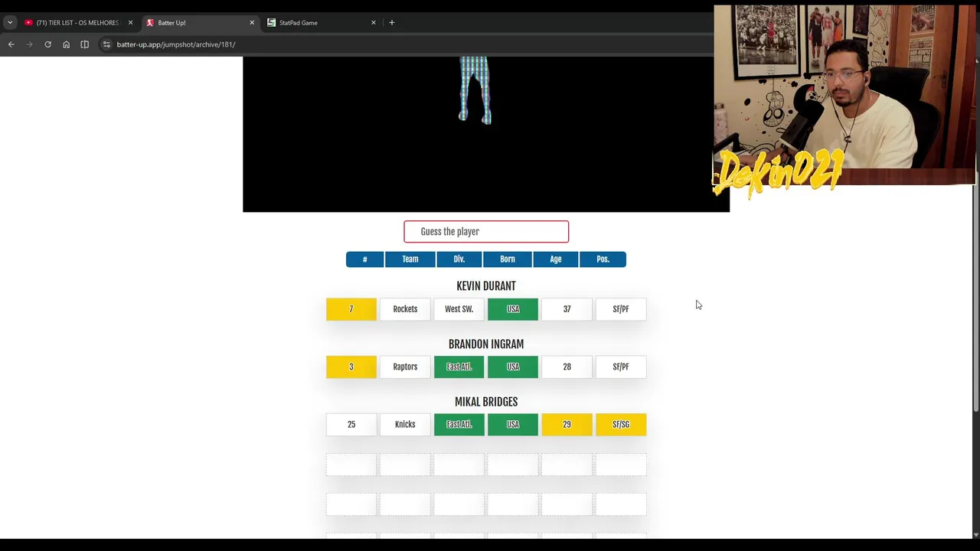Image resolution: width=980 pixels, height=551 pixels.
Task: Close the StatPad Game tab
Action: point(374,23)
